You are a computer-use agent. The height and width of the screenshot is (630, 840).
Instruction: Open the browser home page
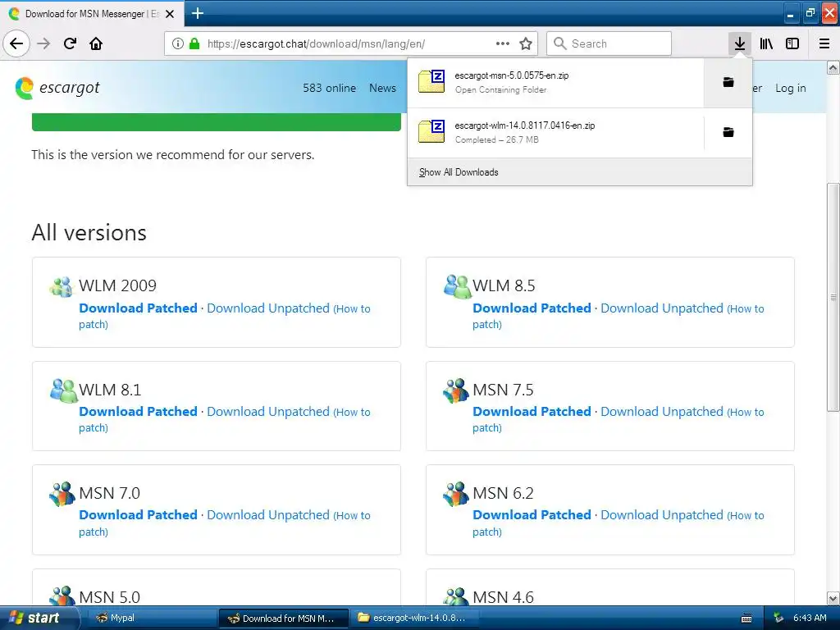pos(96,43)
